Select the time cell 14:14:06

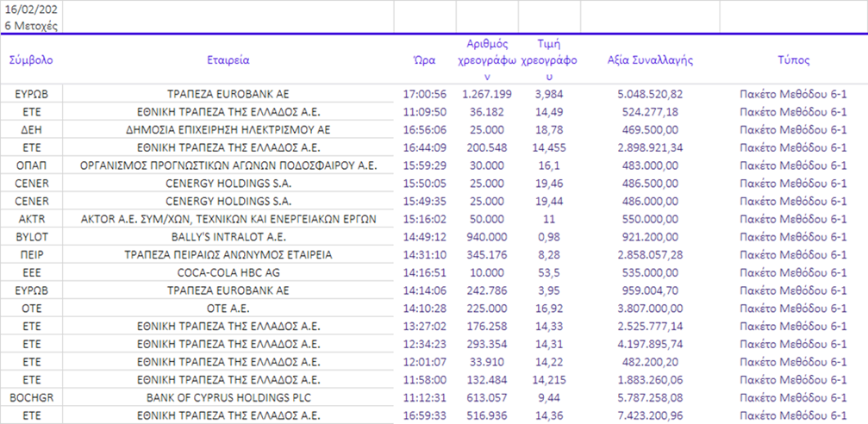[425, 290]
